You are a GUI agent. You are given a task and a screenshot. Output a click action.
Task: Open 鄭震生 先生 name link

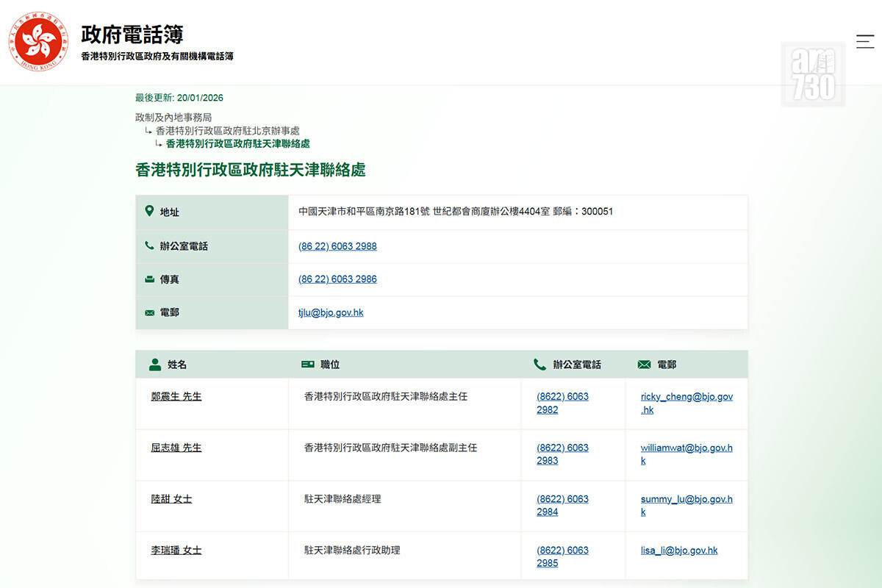point(176,396)
